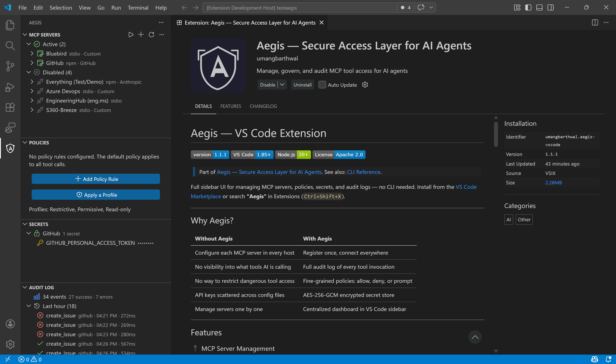This screenshot has height=364, width=616.
Task: Click the command center search box
Action: 299,8
